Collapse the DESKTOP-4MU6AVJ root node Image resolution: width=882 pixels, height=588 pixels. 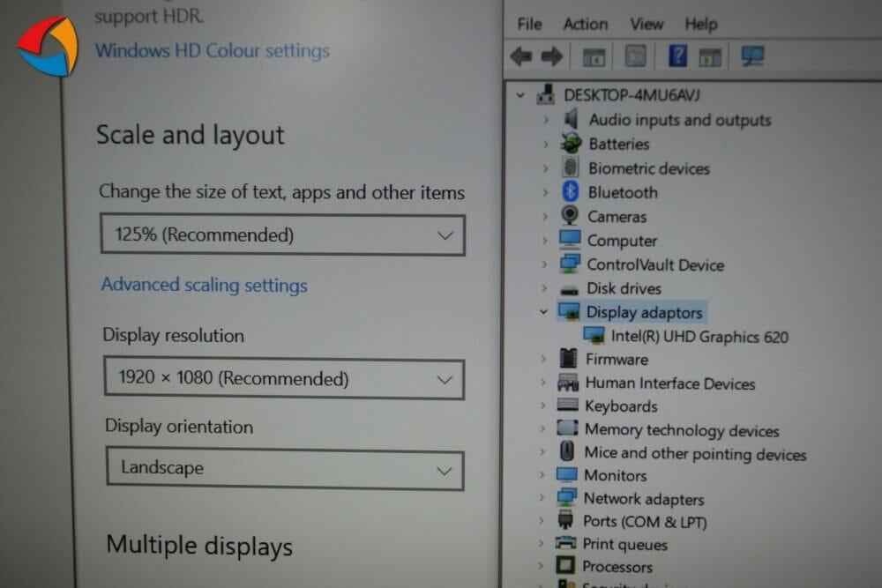[520, 95]
